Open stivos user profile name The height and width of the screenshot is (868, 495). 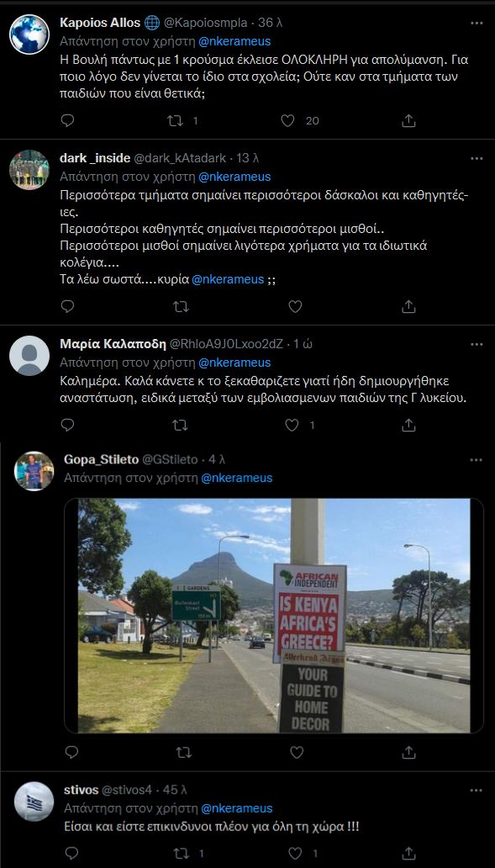click(x=81, y=790)
